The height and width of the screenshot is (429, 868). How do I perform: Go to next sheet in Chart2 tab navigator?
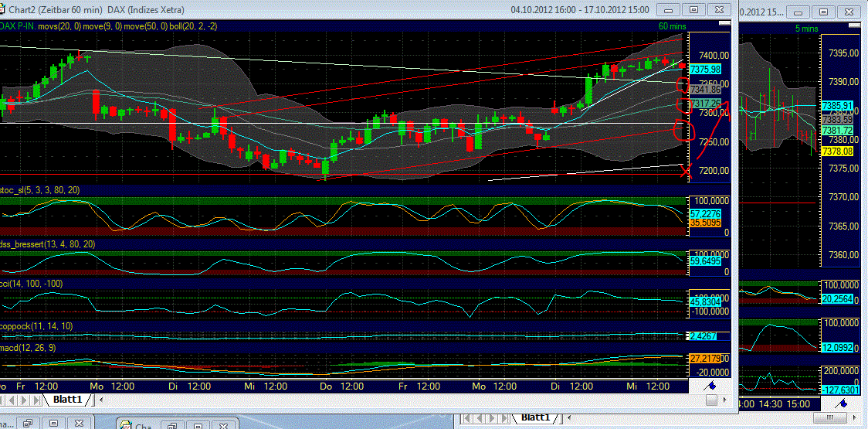24,400
